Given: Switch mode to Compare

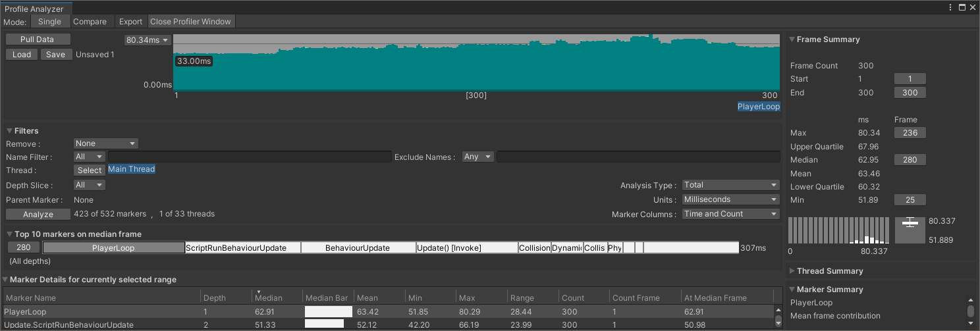Looking at the screenshot, I should pos(90,22).
